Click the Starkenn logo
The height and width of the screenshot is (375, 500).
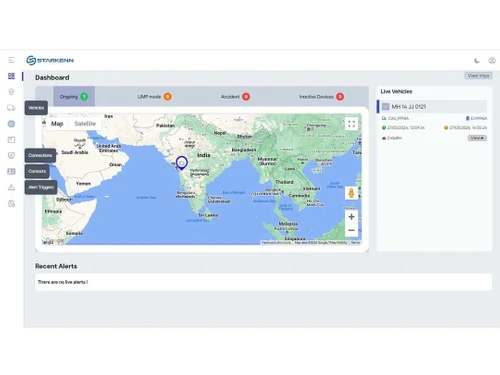(x=50, y=60)
